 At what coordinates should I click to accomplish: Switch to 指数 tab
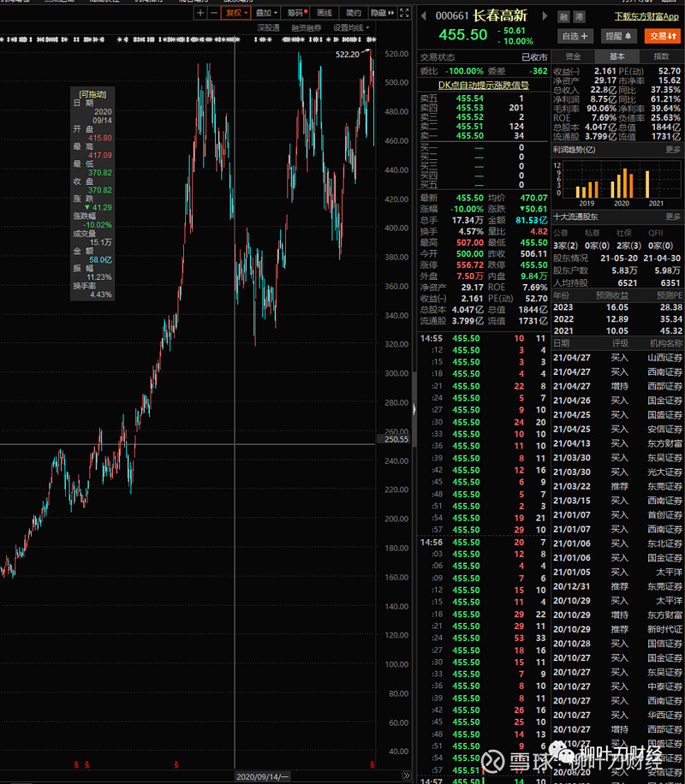pyautogui.click(x=661, y=56)
